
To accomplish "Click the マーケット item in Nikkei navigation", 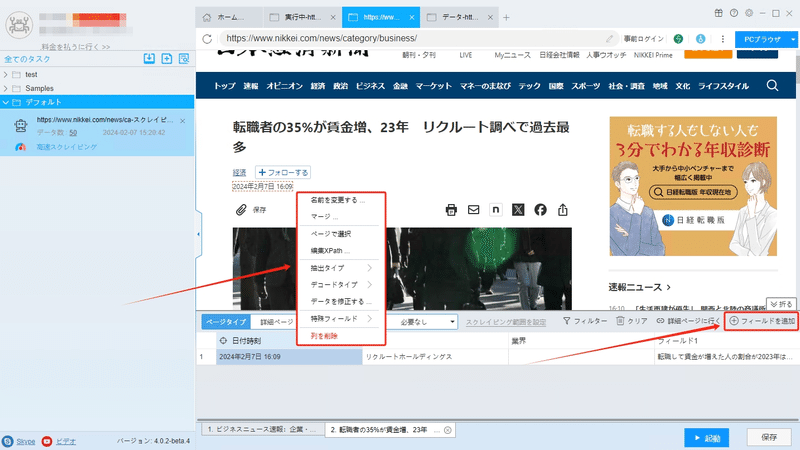I will click(433, 86).
